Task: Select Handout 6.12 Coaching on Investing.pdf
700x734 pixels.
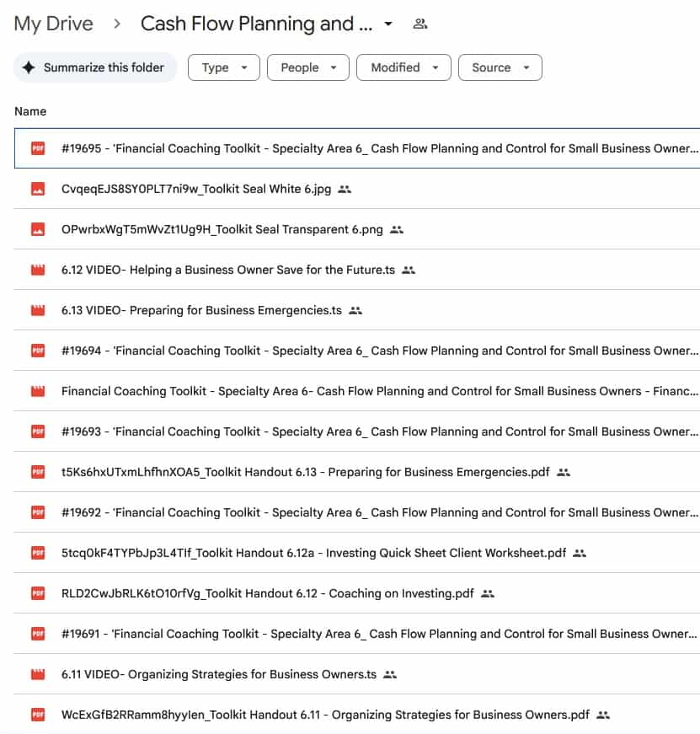Action: coord(267,593)
